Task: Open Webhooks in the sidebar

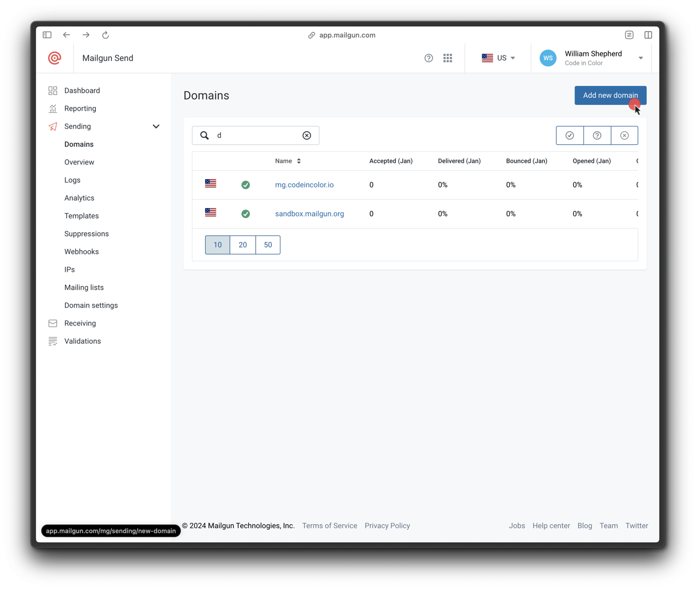Action: pyautogui.click(x=82, y=252)
